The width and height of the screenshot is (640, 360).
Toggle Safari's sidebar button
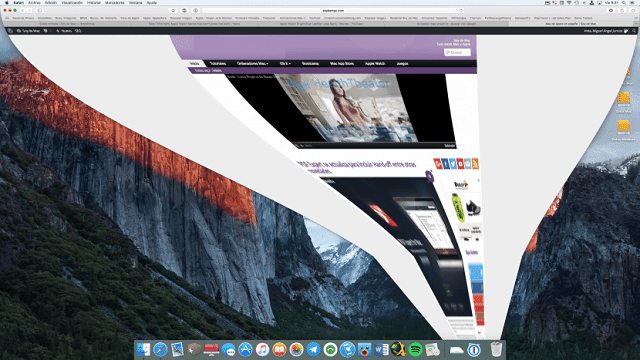point(40,10)
